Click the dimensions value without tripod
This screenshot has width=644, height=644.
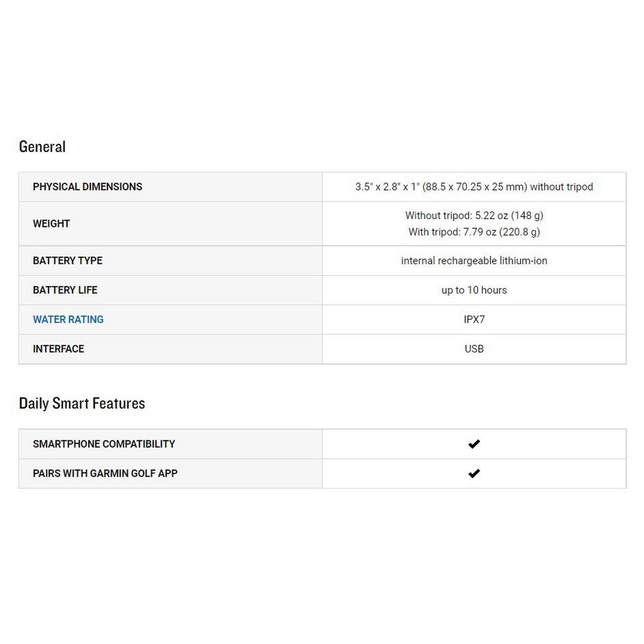(x=474, y=187)
